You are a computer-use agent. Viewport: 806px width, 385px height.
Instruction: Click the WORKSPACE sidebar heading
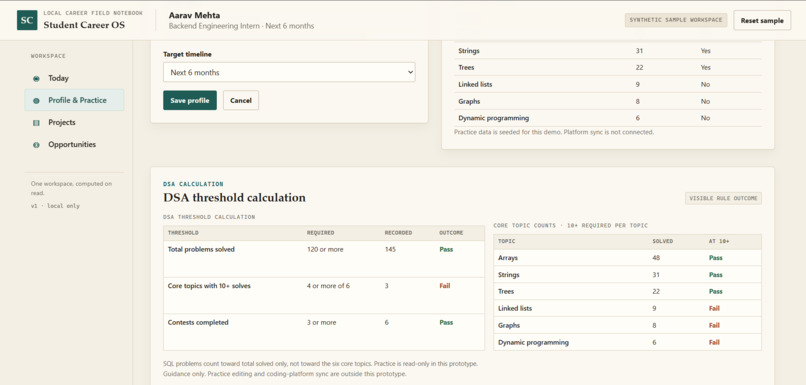[48, 56]
